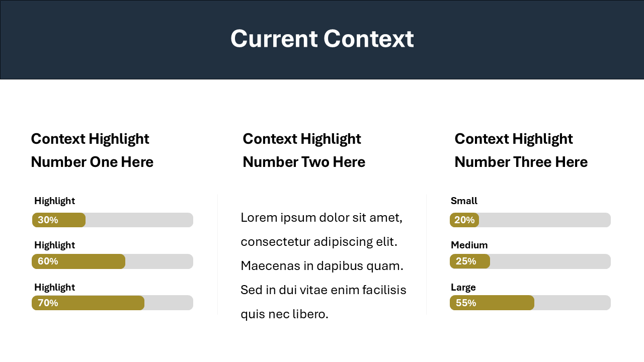Select the "Context Highlight Number Two Here" heading
This screenshot has height=362, width=644.
point(304,150)
